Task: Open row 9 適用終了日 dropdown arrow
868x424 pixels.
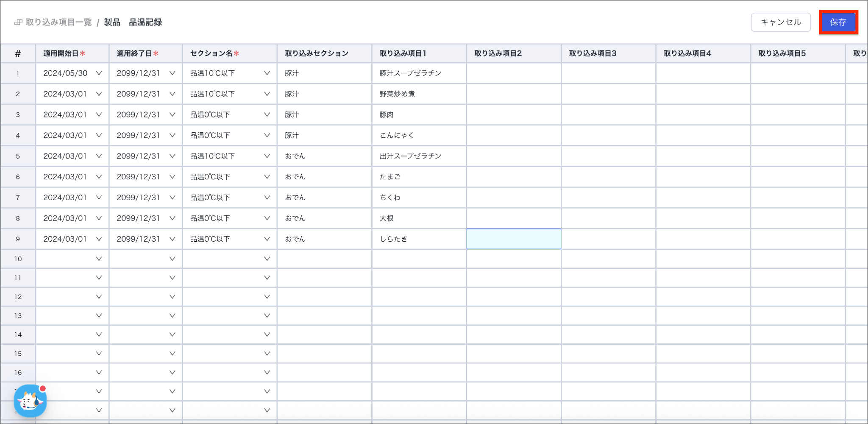Action: [172, 239]
